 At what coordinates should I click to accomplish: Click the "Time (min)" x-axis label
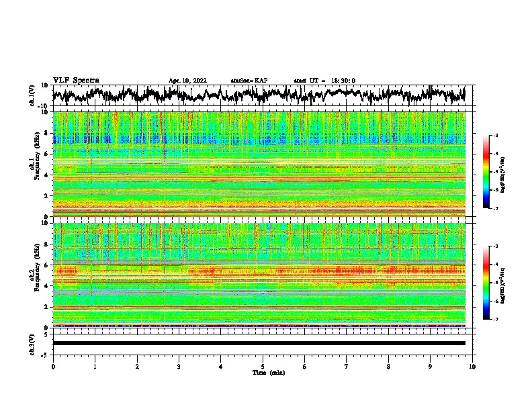[x=269, y=373]
